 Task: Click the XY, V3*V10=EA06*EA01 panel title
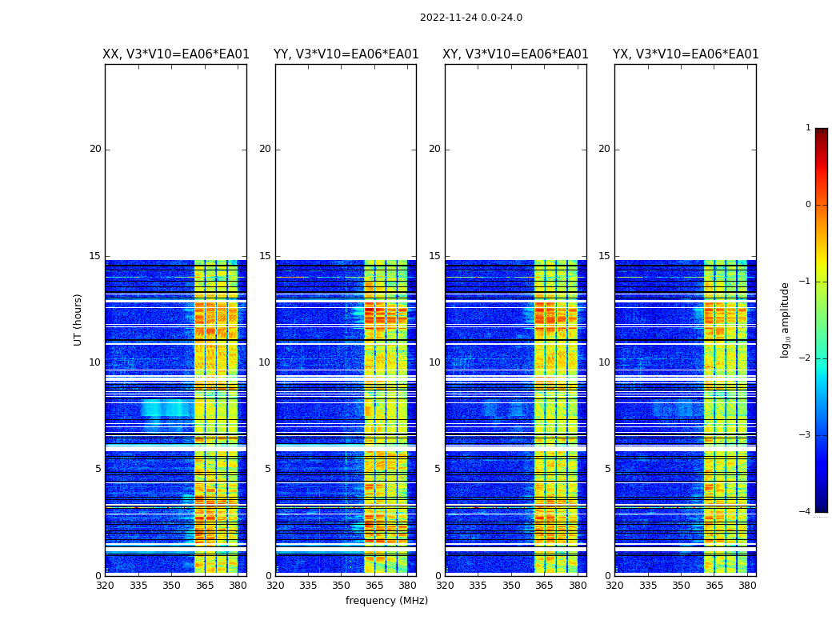pyautogui.click(x=515, y=54)
